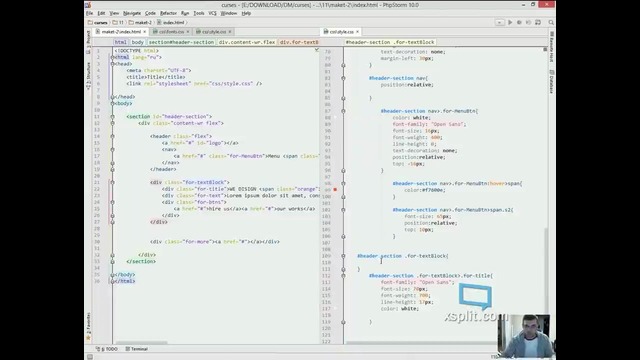The width and height of the screenshot is (640, 360).
Task: Select div.content-wr.flex breadcrumb
Action: (247, 42)
